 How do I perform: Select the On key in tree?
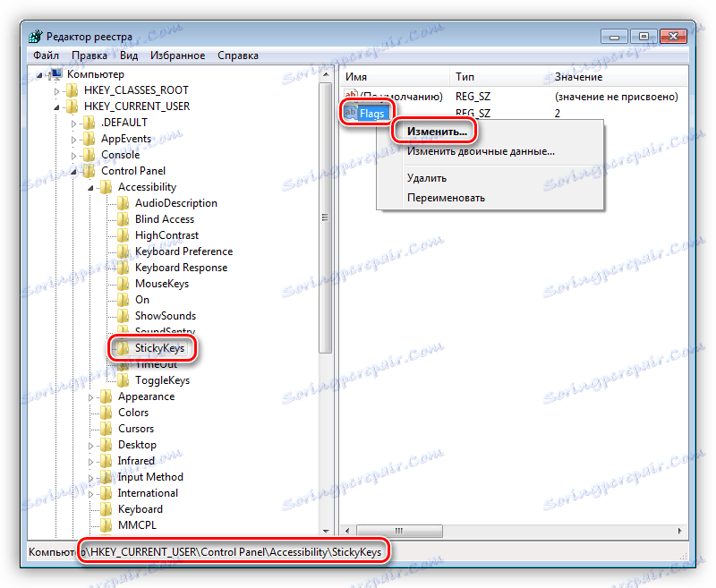tap(142, 300)
